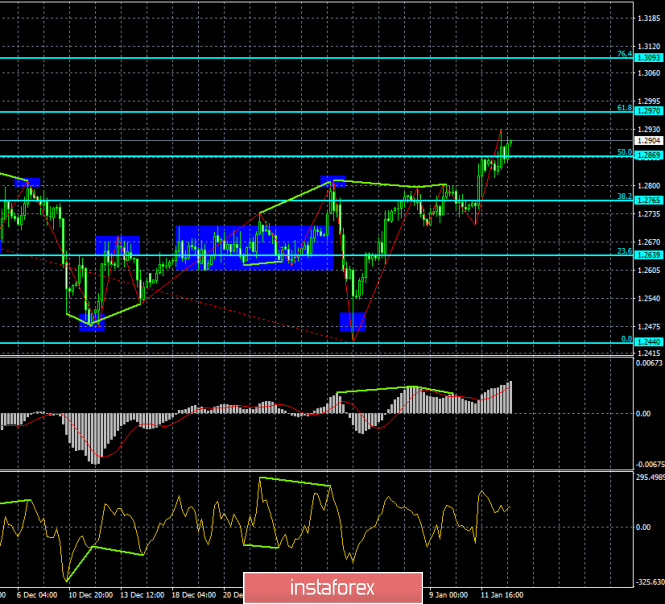Pick the 38.2 Fibonacci level label
This screenshot has height=604, width=665.
point(622,197)
